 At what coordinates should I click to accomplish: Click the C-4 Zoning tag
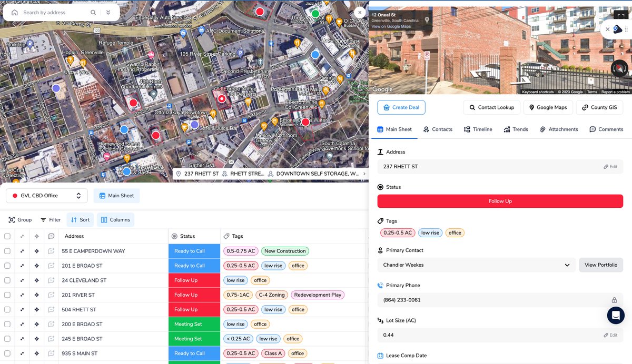271,295
